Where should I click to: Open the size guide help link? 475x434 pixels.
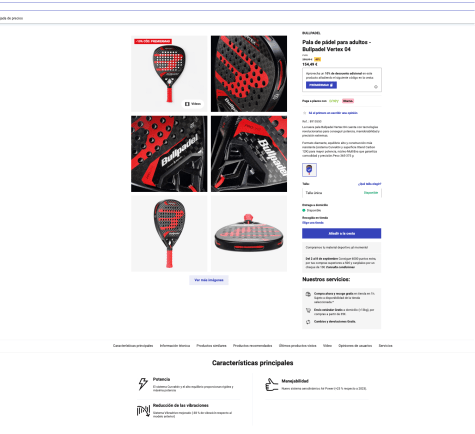[369, 184]
